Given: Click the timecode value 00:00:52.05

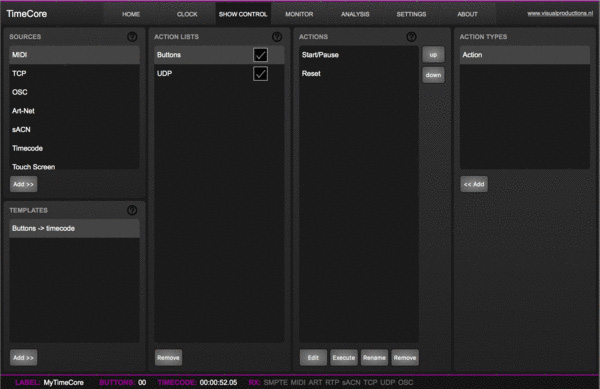Looking at the screenshot, I should (218, 382).
